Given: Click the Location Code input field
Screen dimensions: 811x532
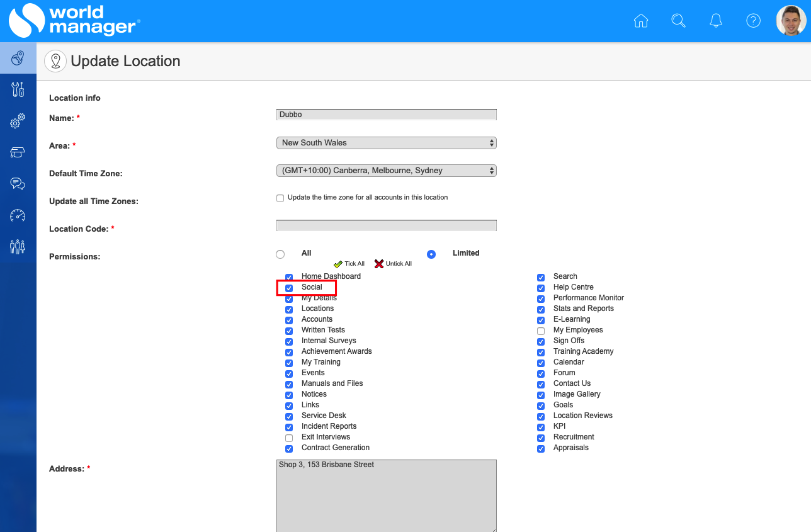Looking at the screenshot, I should pyautogui.click(x=386, y=225).
